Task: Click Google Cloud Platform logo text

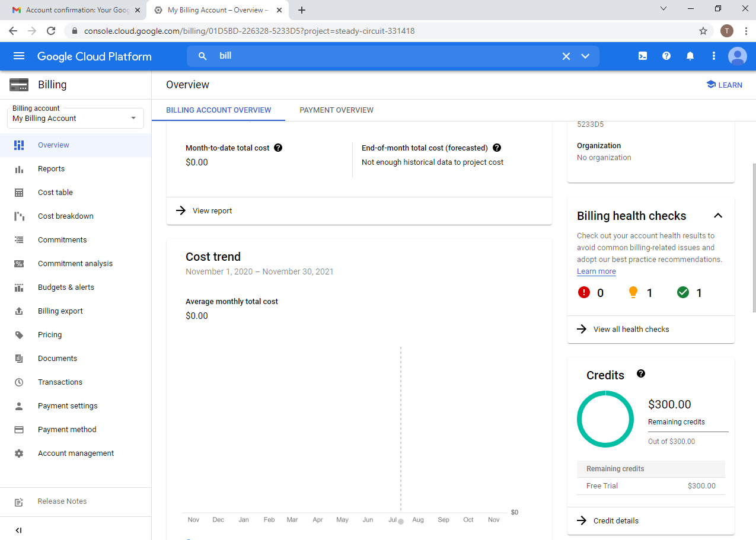Action: 94,56
